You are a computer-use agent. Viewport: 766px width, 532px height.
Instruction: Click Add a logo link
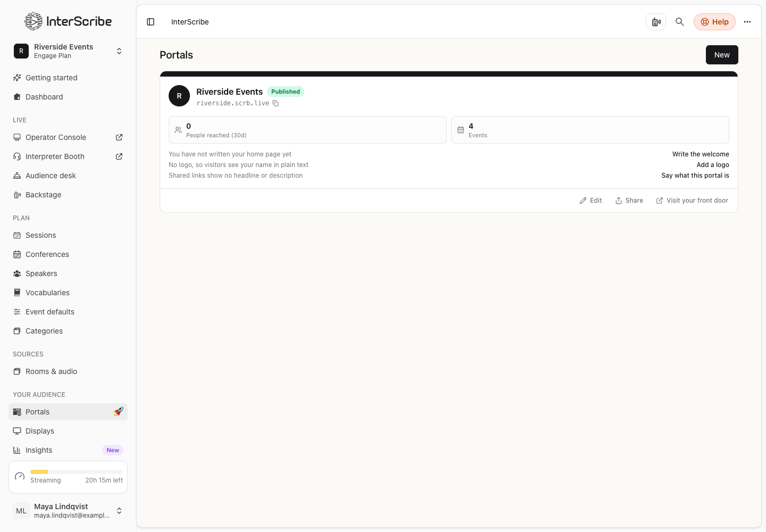click(713, 165)
